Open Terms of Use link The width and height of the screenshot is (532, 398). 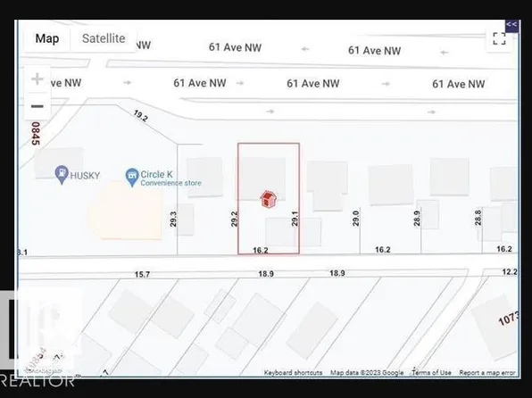[431, 372]
